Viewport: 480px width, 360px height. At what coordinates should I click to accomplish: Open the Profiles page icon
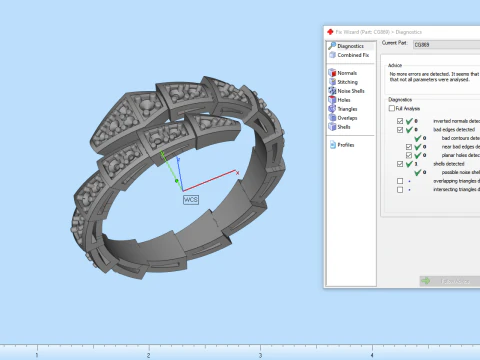click(x=333, y=145)
